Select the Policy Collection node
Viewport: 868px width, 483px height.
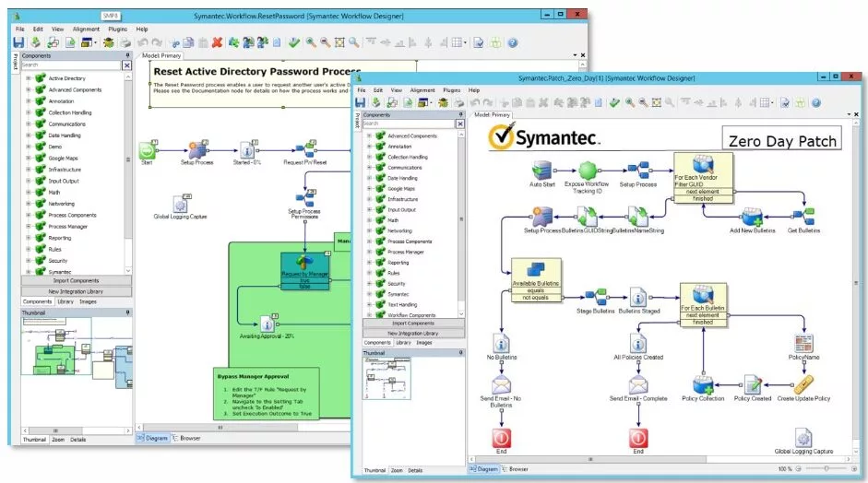(702, 385)
